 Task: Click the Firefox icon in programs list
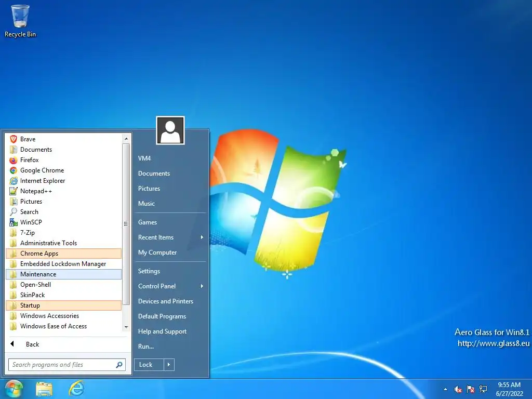13,160
